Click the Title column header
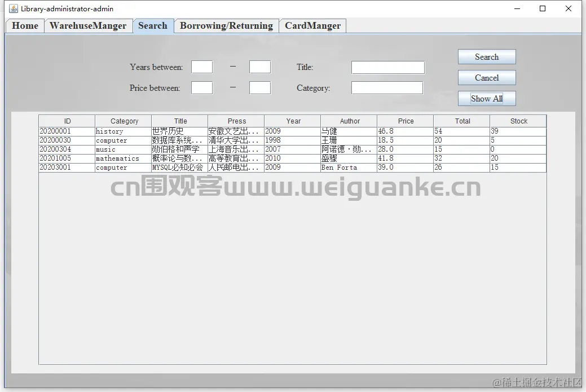This screenshot has height=392, width=586. coord(180,121)
